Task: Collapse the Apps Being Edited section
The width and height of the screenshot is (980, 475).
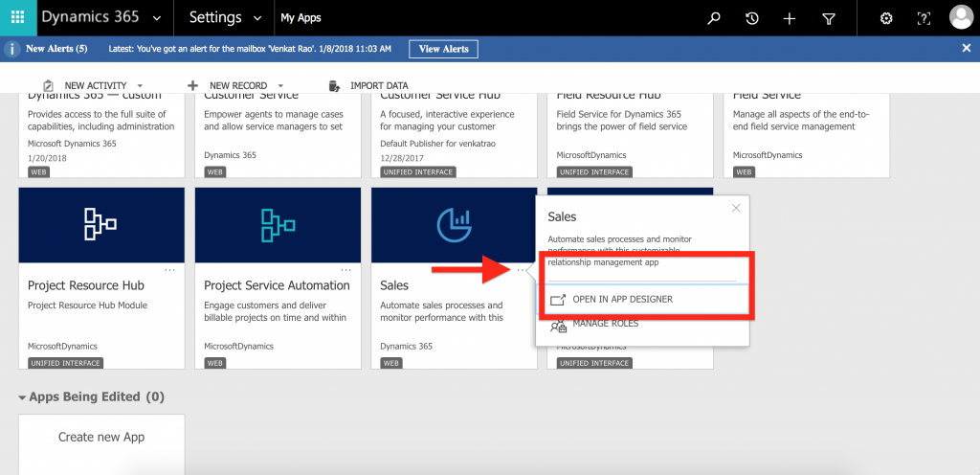Action: click(x=22, y=396)
